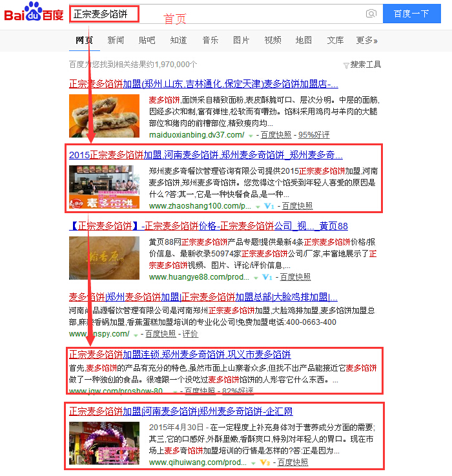Open 百度快照 for maiduoxianbing result
The height and width of the screenshot is (476, 452).
(x=276, y=135)
